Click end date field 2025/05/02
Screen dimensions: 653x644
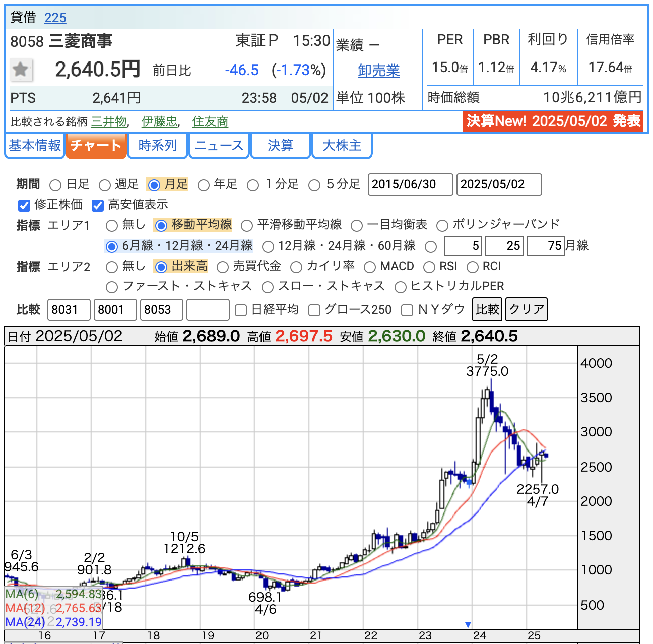point(499,184)
